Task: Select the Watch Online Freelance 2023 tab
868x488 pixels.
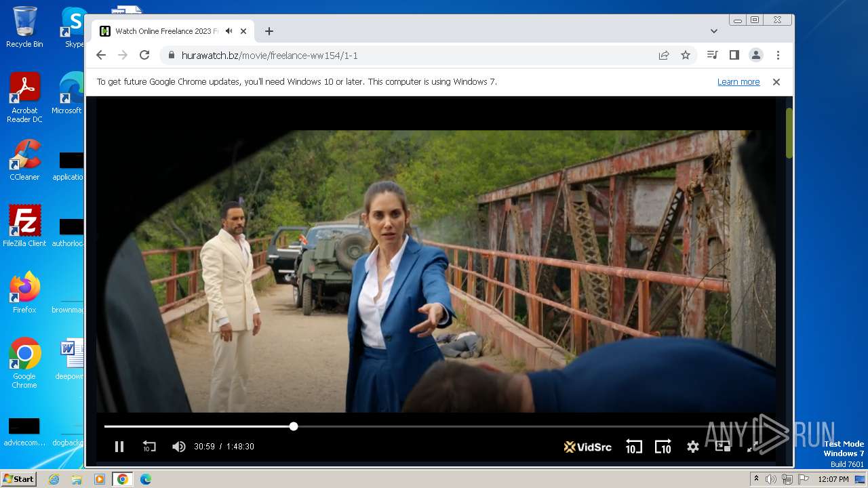Action: 173,31
